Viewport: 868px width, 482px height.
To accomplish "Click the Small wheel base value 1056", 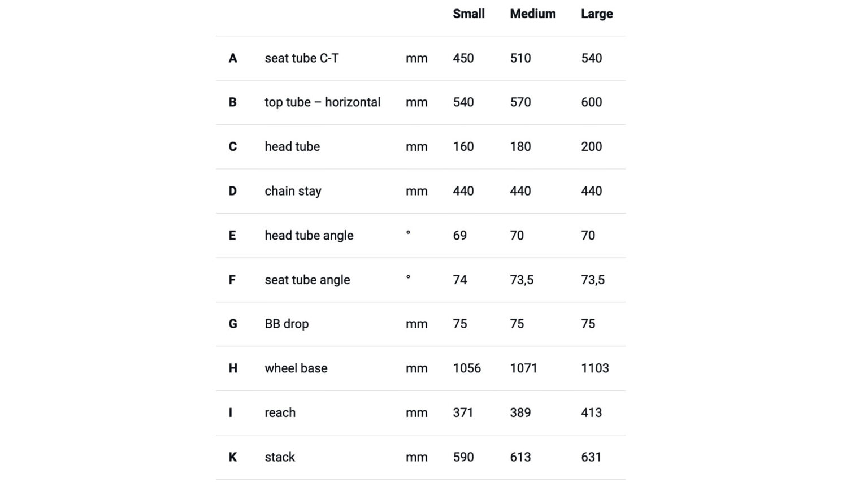I will pyautogui.click(x=466, y=368).
